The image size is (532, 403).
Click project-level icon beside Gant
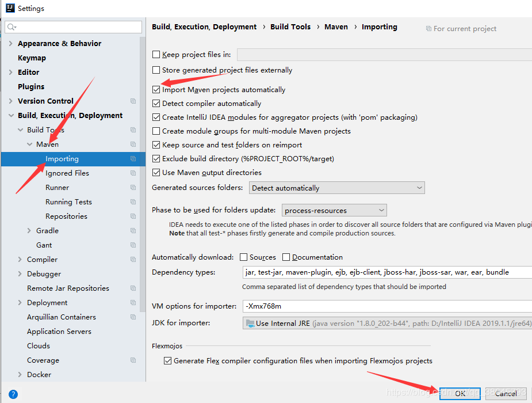tap(133, 245)
